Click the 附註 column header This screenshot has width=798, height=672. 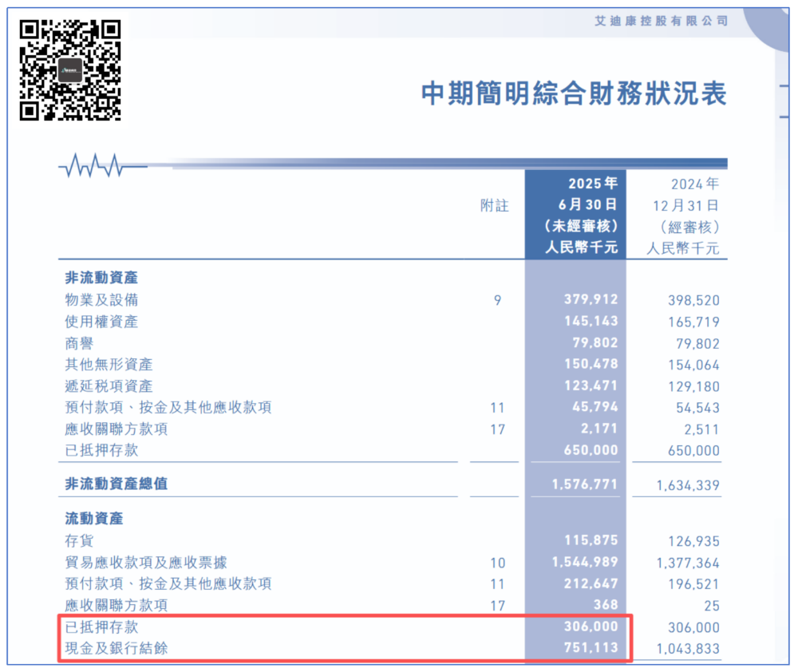pos(494,205)
